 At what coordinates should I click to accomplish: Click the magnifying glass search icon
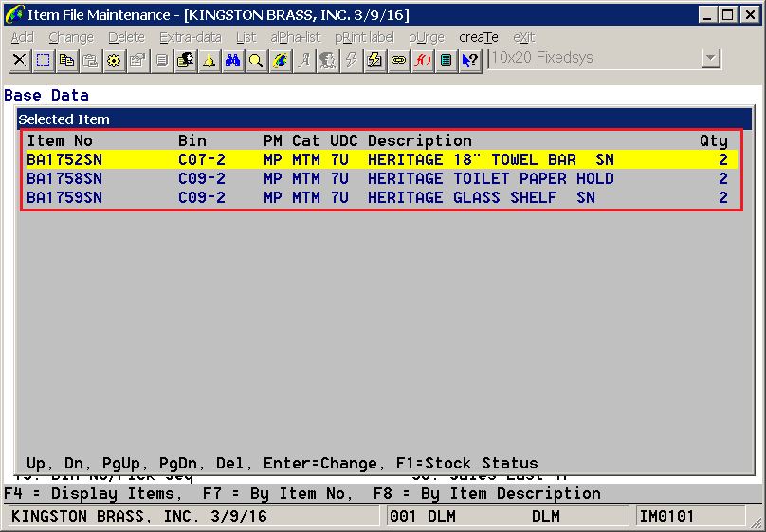(257, 60)
